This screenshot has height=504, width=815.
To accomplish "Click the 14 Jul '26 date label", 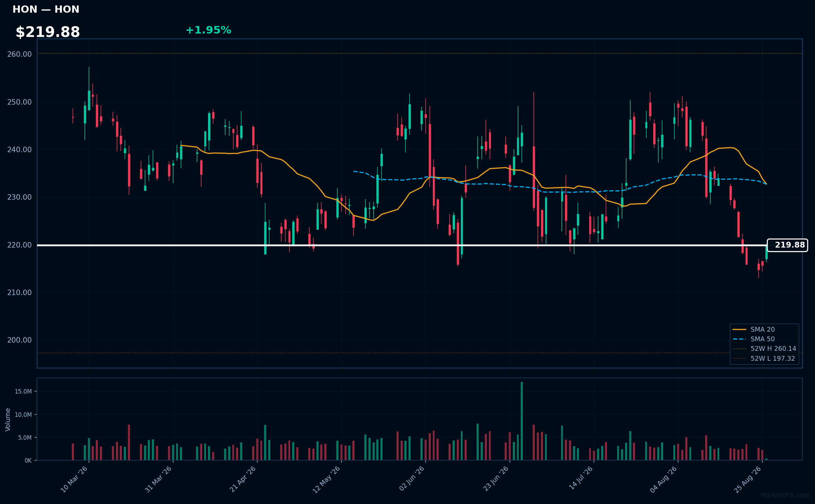I will 581,478.
